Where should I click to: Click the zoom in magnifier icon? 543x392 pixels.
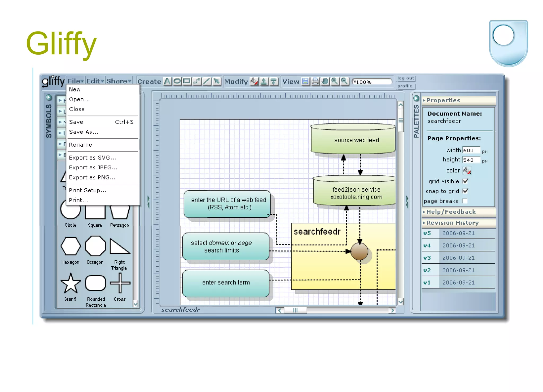point(335,81)
